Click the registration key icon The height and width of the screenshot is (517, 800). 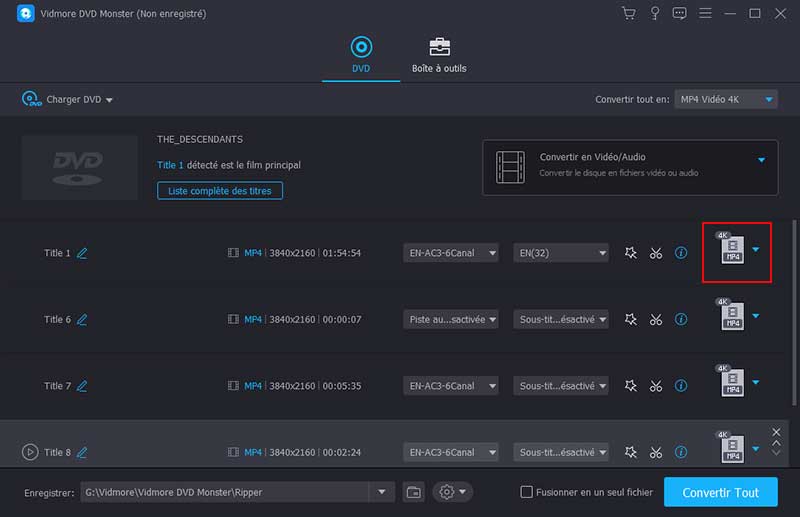(x=655, y=13)
